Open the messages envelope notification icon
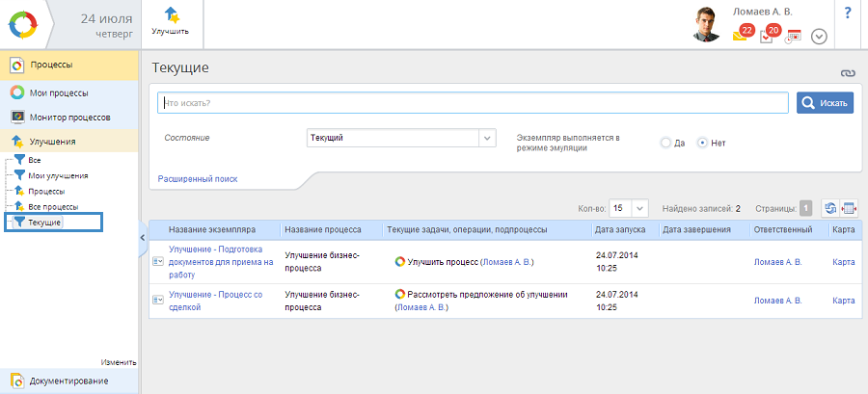 pyautogui.click(x=741, y=37)
